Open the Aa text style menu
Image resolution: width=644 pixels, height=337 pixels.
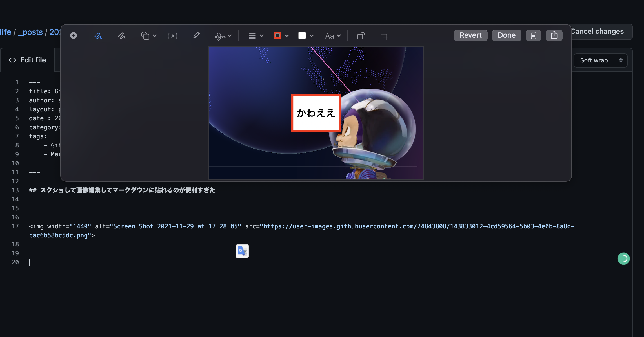pos(329,36)
